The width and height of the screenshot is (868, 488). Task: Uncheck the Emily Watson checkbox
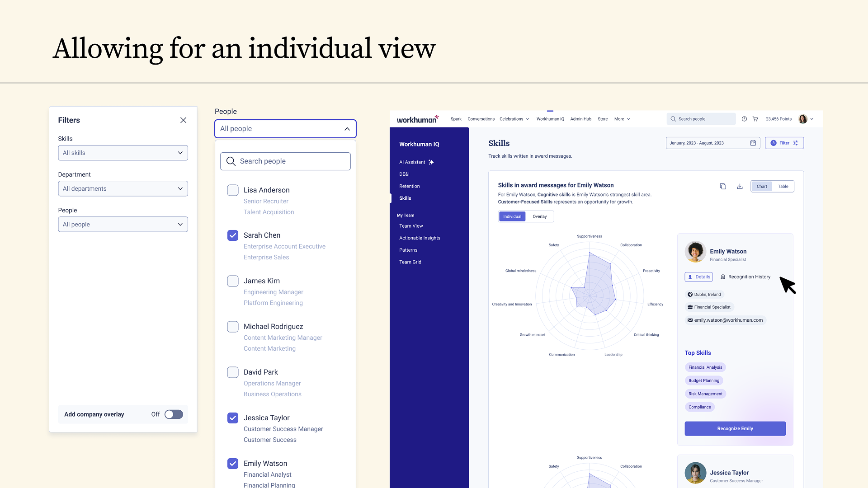point(233,464)
